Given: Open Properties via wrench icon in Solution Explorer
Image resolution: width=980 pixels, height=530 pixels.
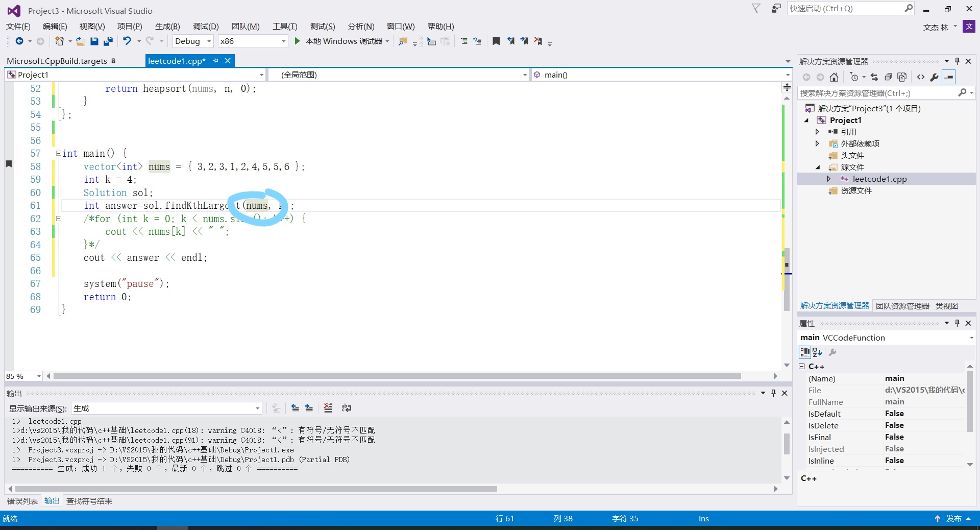Looking at the screenshot, I should 935,77.
